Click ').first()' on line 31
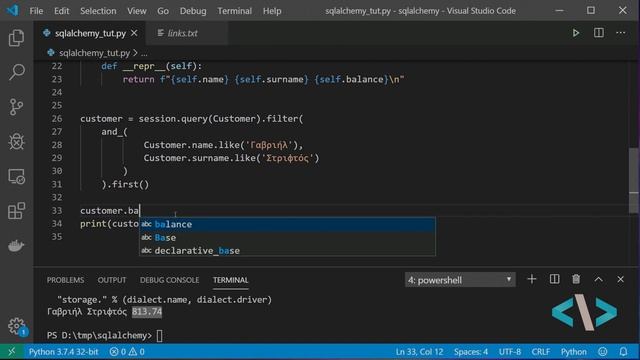The width and height of the screenshot is (640, 360). click(x=125, y=184)
